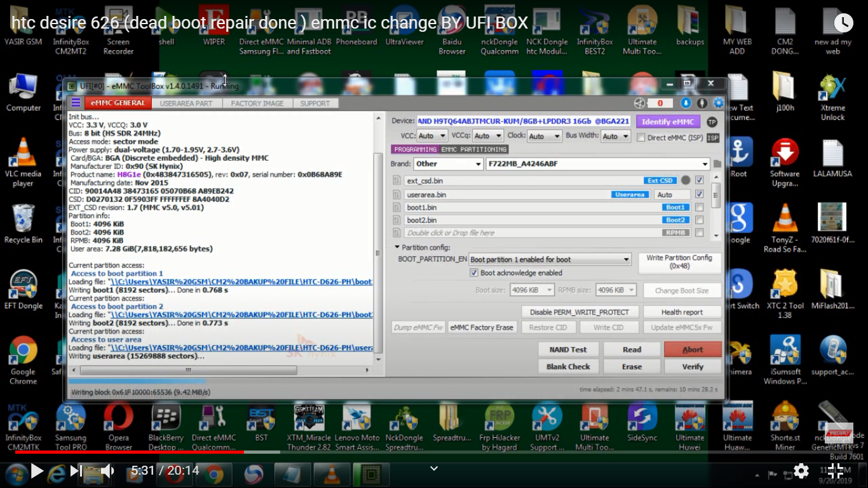This screenshot has height=488, width=868.
Task: Open Opera Browser desktop shortcut
Action: tap(119, 427)
